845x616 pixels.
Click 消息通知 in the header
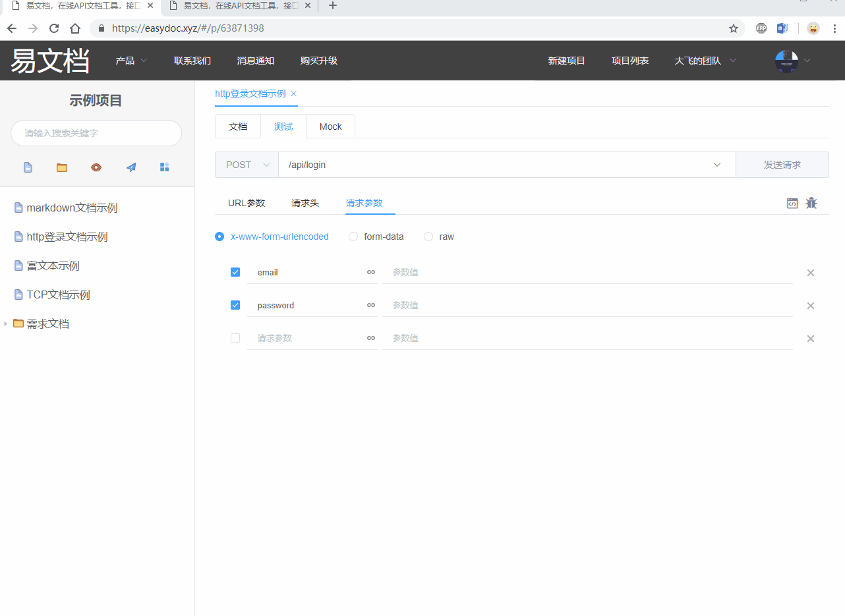(x=256, y=61)
